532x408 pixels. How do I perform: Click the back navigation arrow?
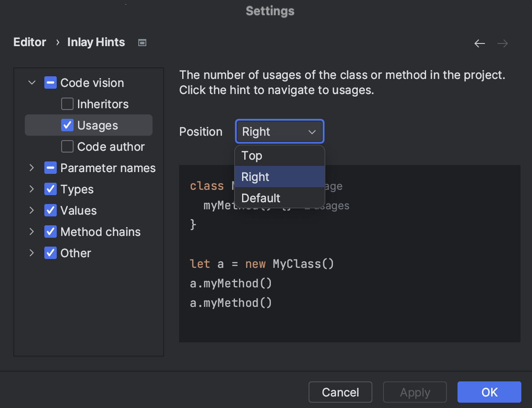[x=480, y=43]
